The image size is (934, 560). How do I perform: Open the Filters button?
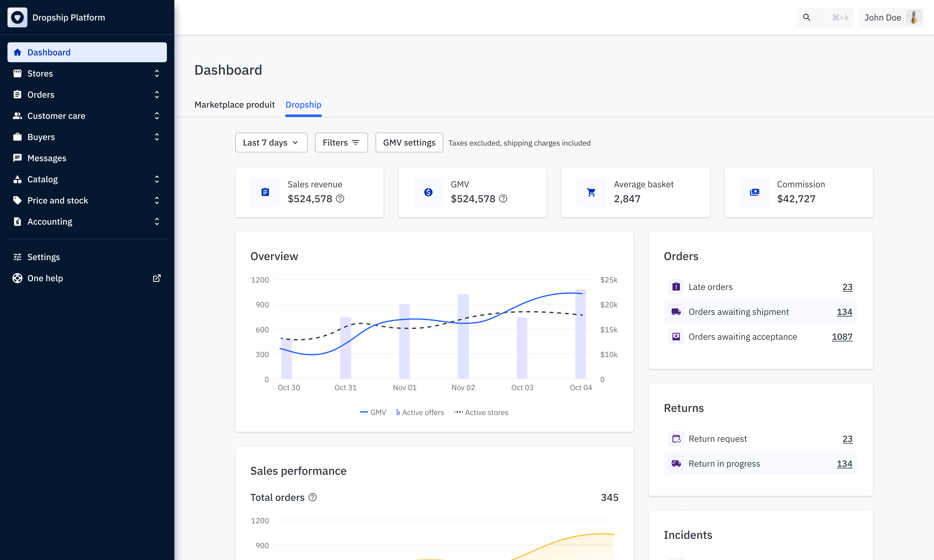(x=341, y=142)
